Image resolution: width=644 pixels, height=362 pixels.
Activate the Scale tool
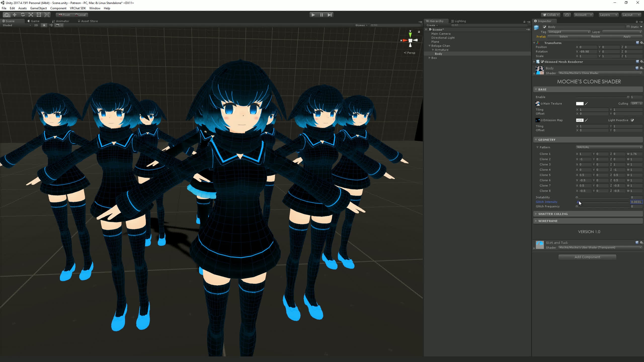31,15
